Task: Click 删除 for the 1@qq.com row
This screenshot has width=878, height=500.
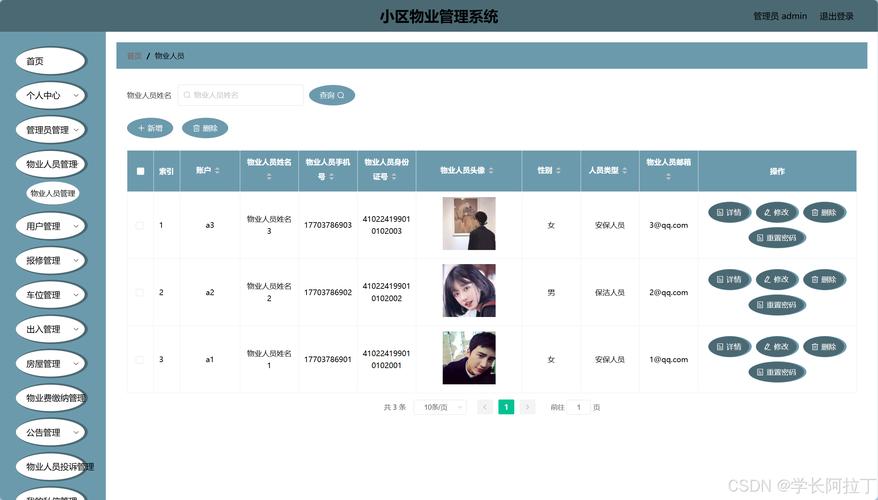Action: 824,347
